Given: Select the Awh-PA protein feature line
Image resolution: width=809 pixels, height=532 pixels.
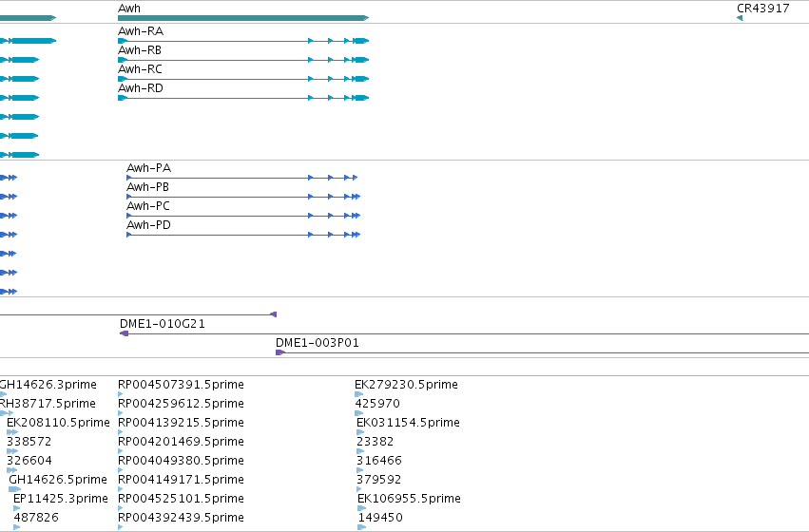Looking at the screenshot, I should [x=242, y=178].
